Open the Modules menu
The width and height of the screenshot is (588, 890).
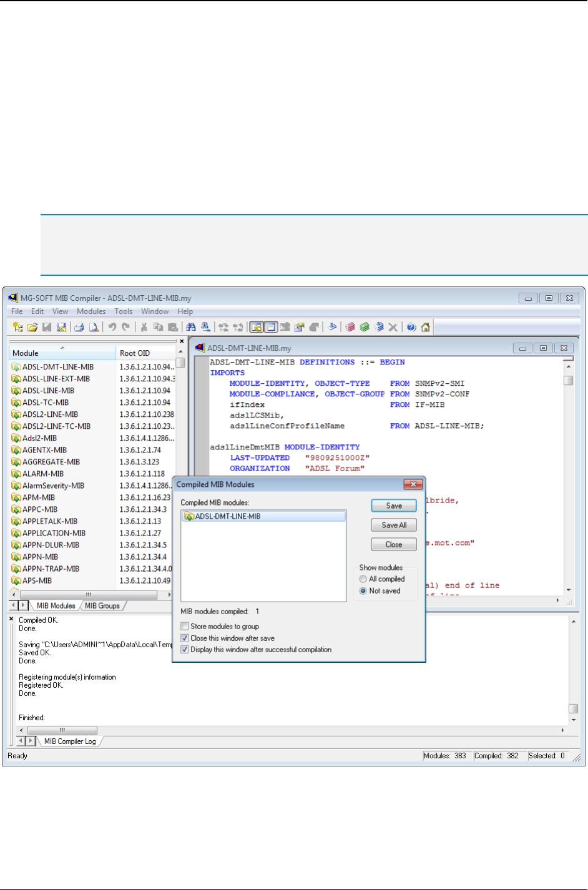coord(91,311)
